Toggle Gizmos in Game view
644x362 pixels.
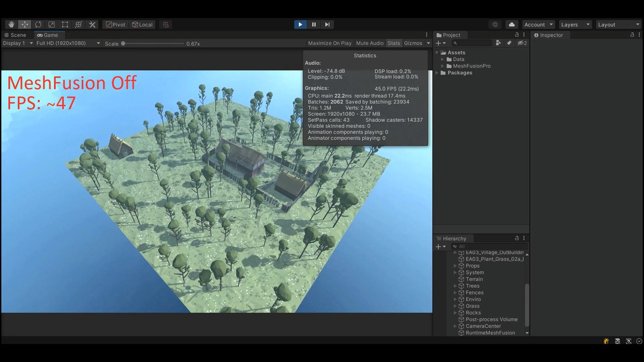click(x=413, y=43)
